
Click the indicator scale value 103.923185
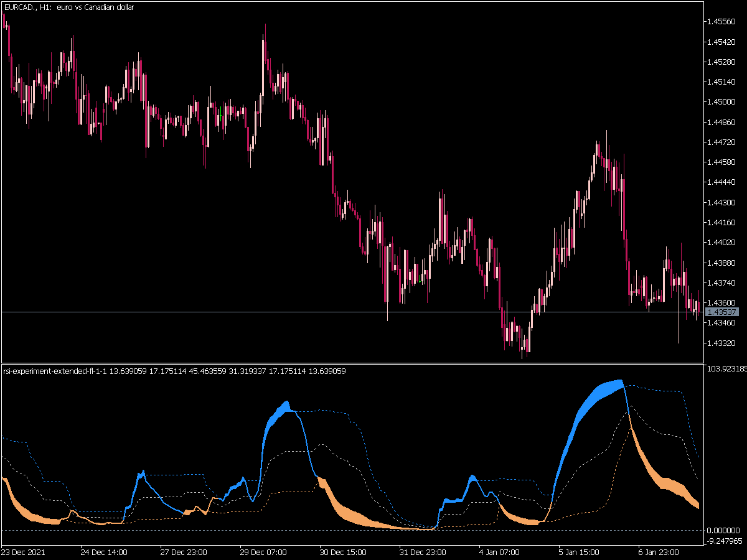[726, 369]
